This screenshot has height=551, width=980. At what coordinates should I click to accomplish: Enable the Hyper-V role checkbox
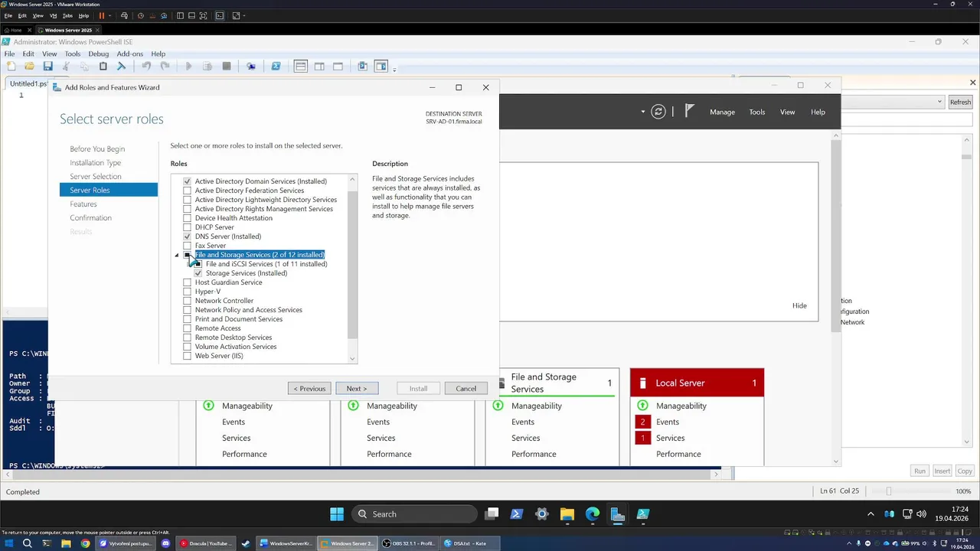[187, 292]
